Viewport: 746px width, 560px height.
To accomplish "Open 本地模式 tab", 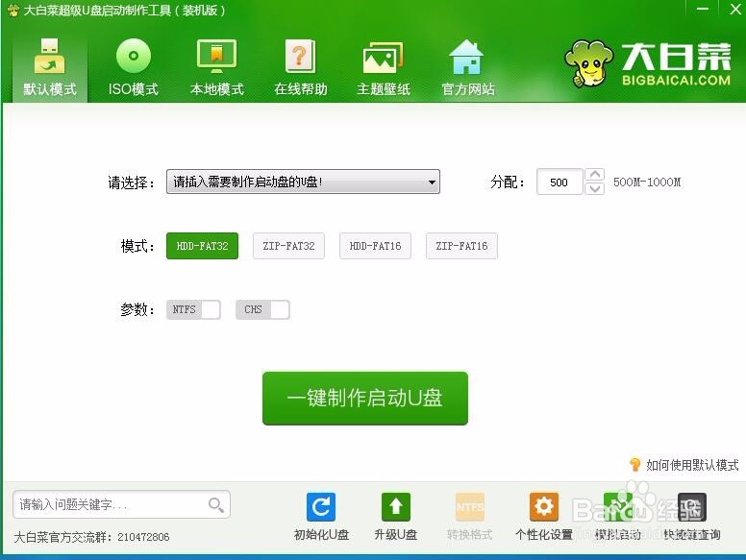I will (x=217, y=67).
